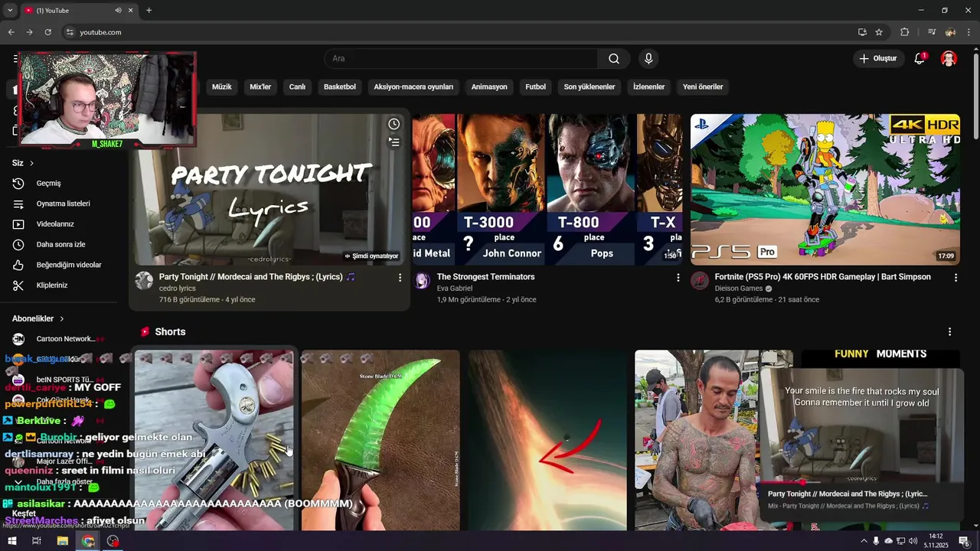Open Dieison Games channel name link
This screenshot has width=980, height=551.
(x=739, y=289)
